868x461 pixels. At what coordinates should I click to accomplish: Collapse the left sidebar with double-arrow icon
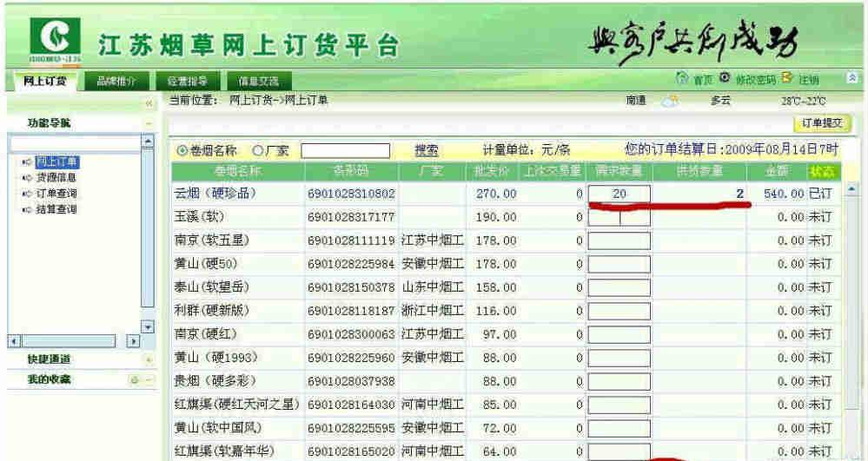pyautogui.click(x=148, y=103)
